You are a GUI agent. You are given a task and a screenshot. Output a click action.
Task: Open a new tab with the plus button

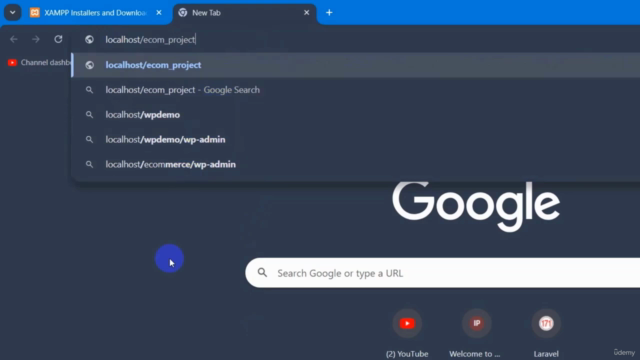pos(329,13)
